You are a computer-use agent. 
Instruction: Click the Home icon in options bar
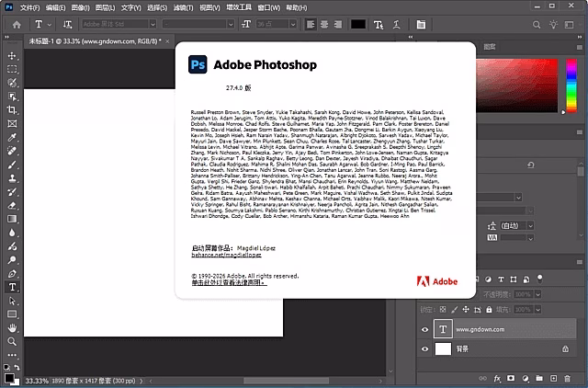tap(17, 25)
